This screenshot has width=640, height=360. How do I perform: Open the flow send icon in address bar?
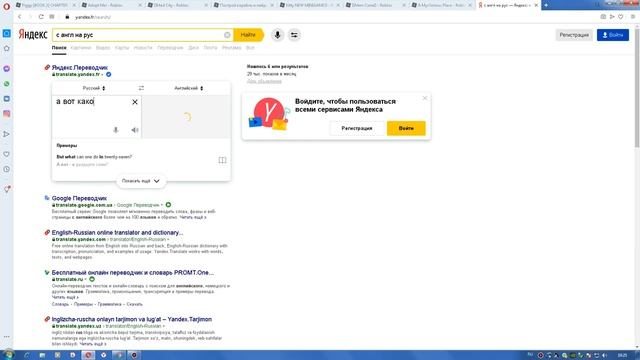coord(612,17)
